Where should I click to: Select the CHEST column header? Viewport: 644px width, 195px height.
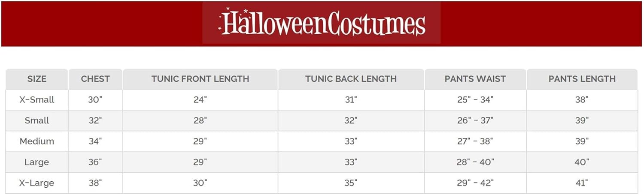[95, 79]
